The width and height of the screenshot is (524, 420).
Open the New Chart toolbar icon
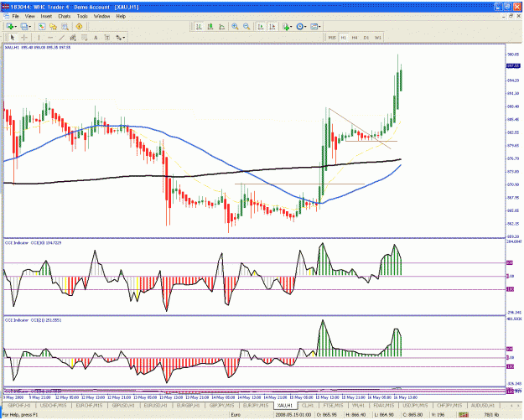[10, 26]
